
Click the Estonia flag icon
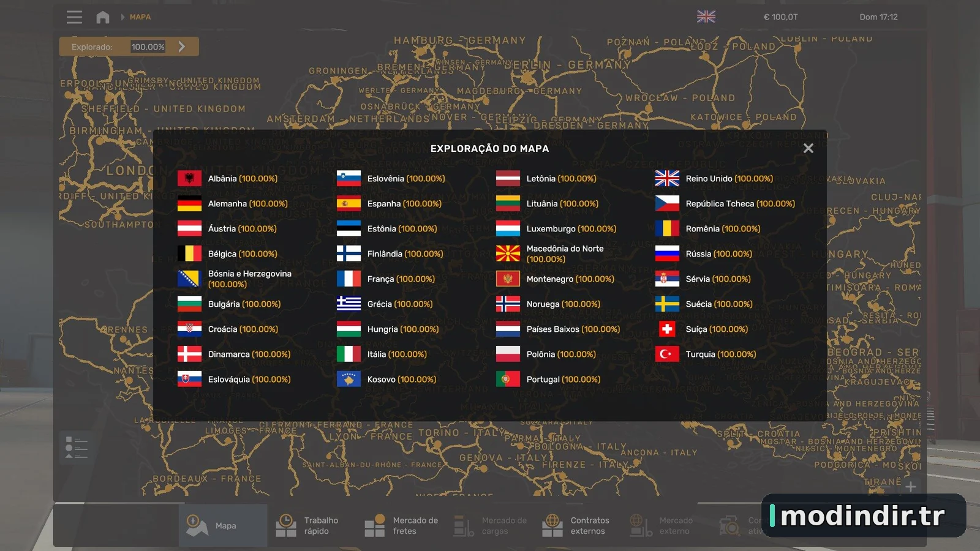(x=349, y=228)
